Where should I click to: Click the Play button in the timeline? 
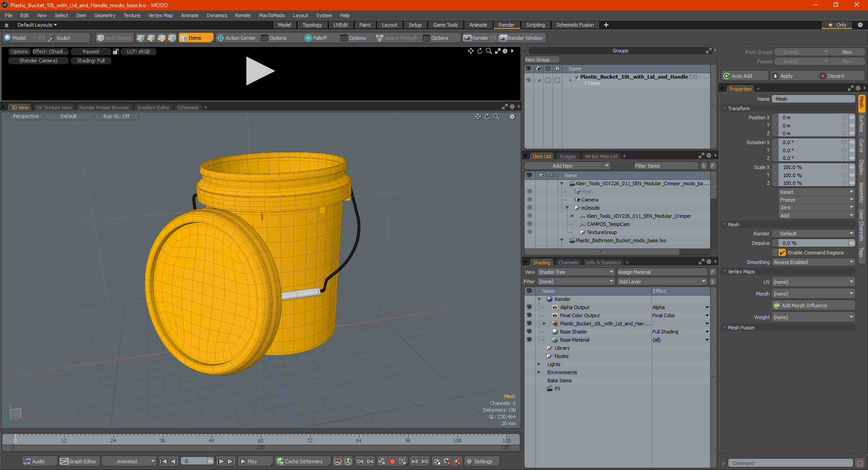[255, 461]
